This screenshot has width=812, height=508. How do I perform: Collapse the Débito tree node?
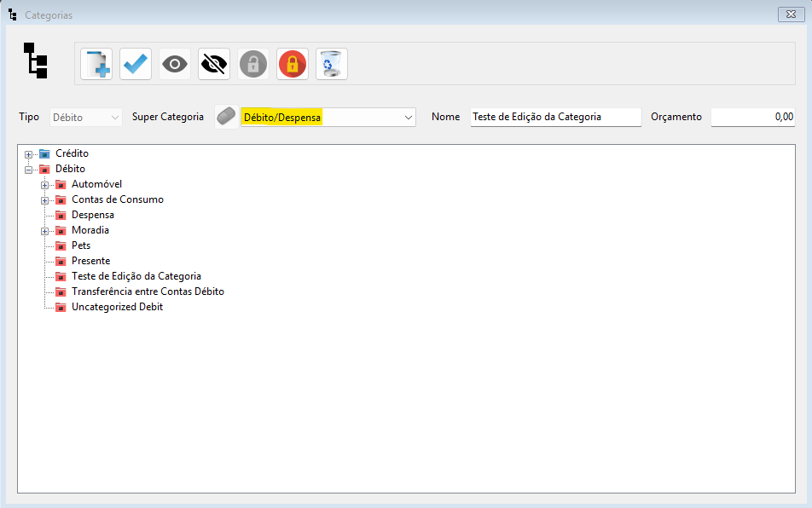pyautogui.click(x=29, y=170)
